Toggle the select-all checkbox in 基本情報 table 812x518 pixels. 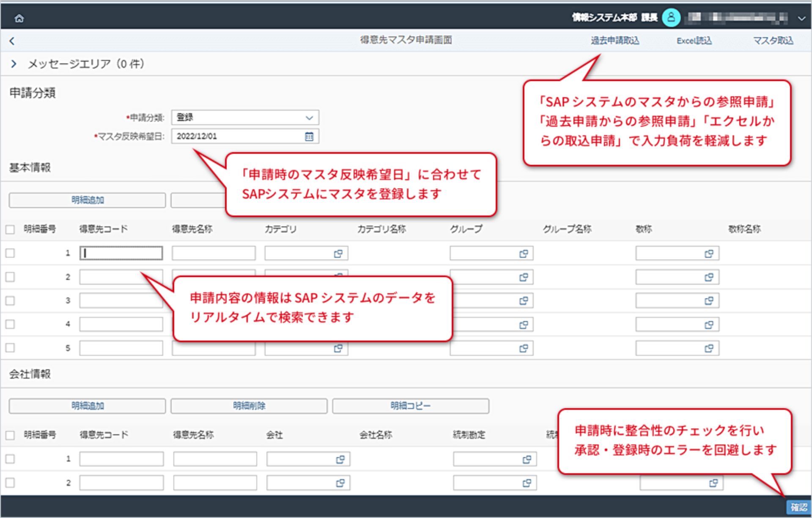click(x=10, y=229)
